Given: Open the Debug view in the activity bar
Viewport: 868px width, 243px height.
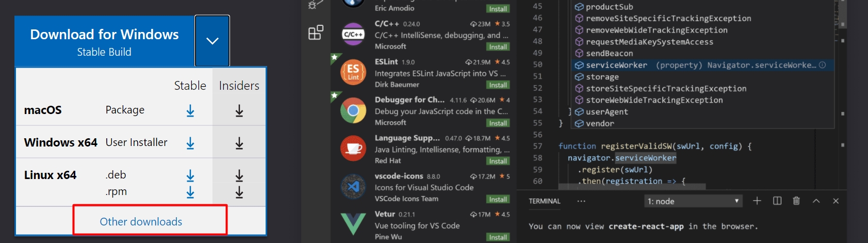Looking at the screenshot, I should tap(315, 4).
